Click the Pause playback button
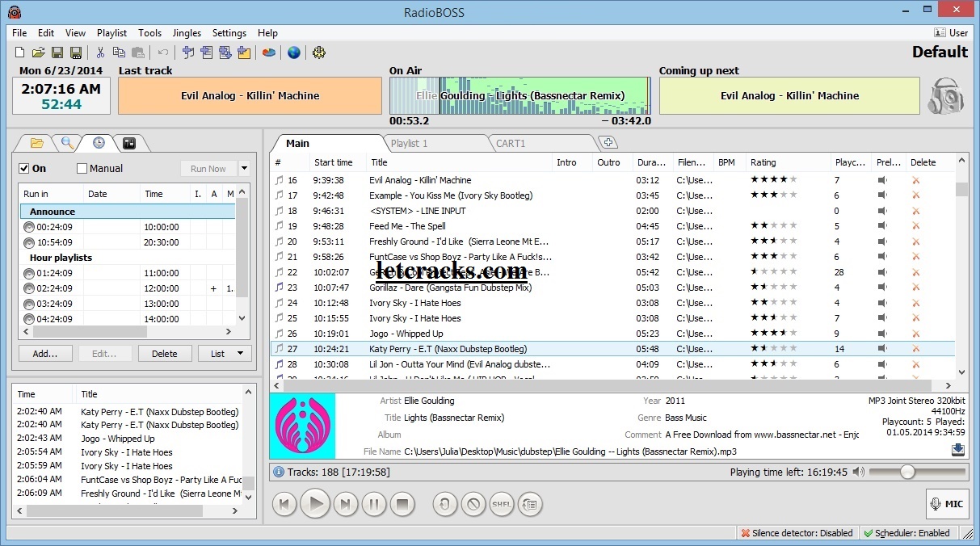 point(373,505)
